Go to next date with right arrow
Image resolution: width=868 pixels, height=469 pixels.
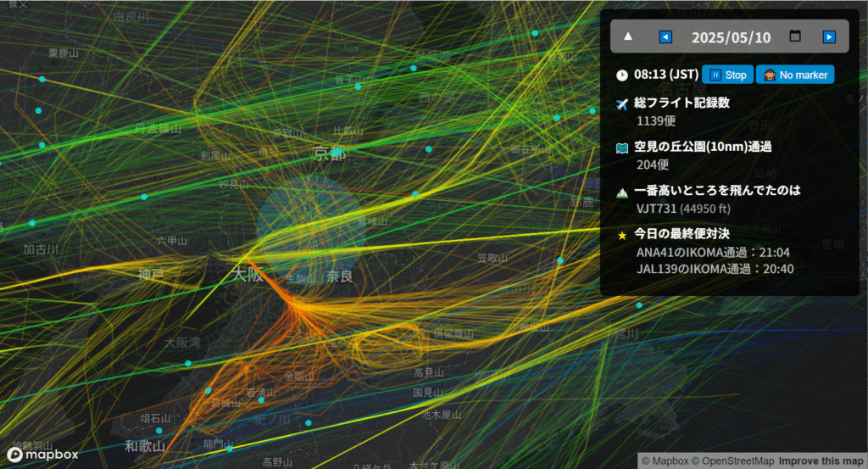tap(829, 37)
